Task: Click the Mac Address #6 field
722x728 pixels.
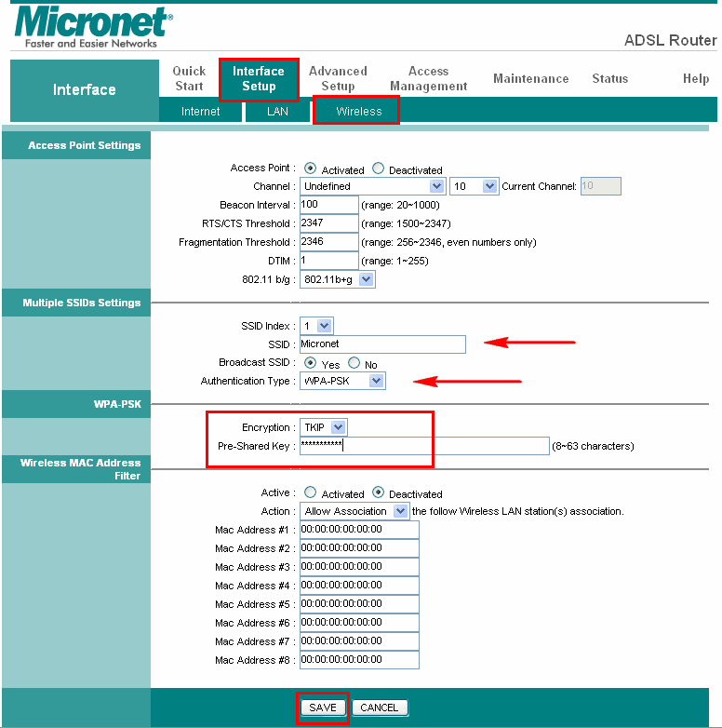Action: [359, 623]
